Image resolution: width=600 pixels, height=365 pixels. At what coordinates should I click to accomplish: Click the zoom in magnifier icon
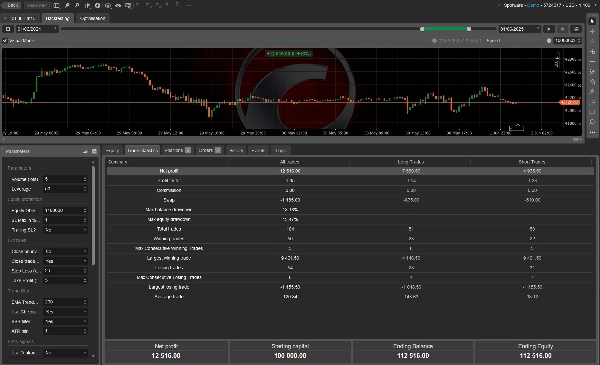[x=67, y=5]
